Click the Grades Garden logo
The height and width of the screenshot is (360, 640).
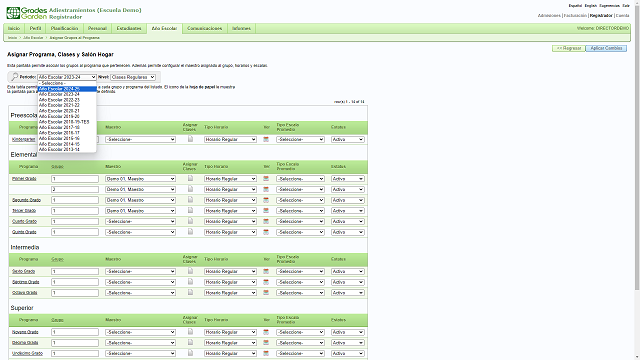(x=27, y=13)
